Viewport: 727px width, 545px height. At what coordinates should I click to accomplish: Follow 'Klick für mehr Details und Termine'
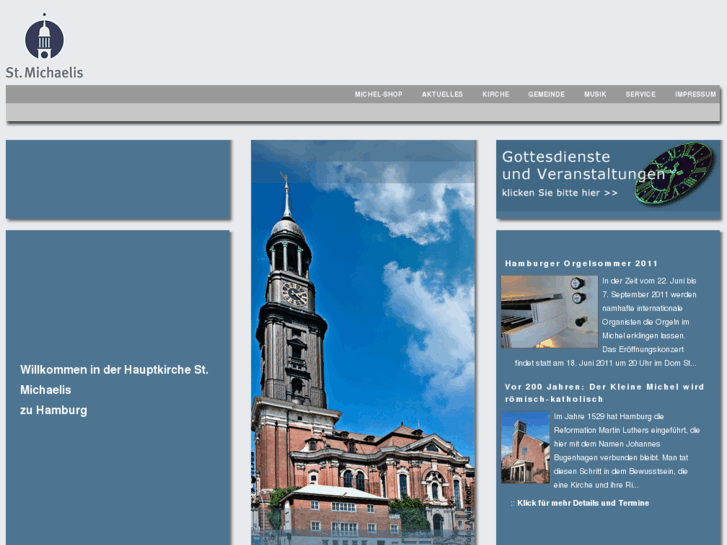coord(582,503)
